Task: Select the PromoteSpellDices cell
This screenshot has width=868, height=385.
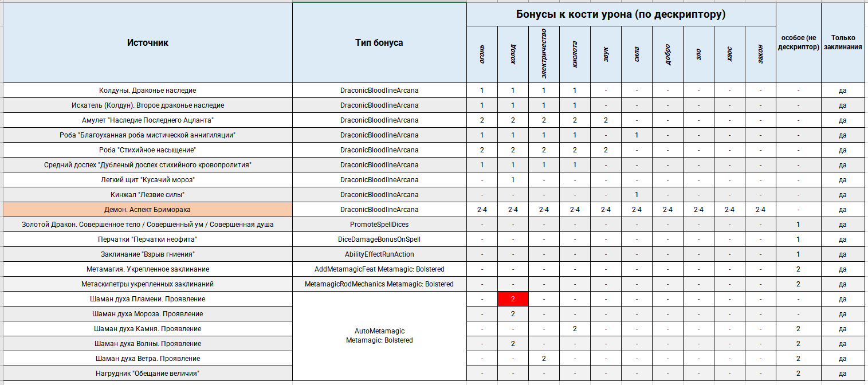Action: 379,225
